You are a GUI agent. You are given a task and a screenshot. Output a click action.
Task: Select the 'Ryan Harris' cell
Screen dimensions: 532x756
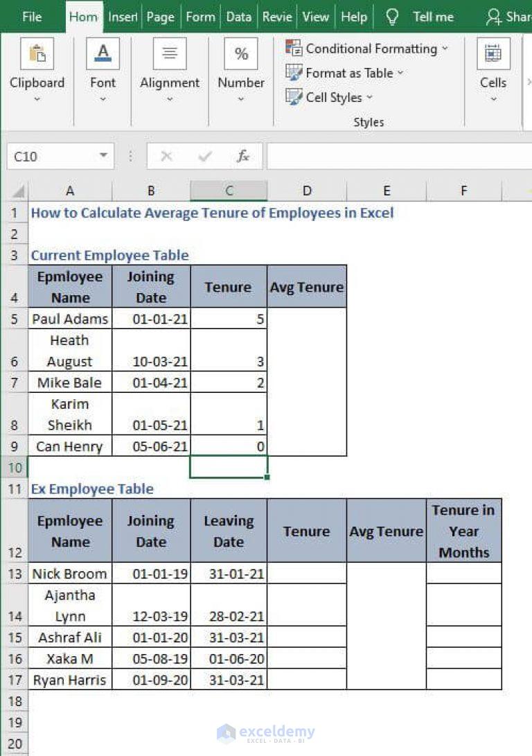pos(70,679)
